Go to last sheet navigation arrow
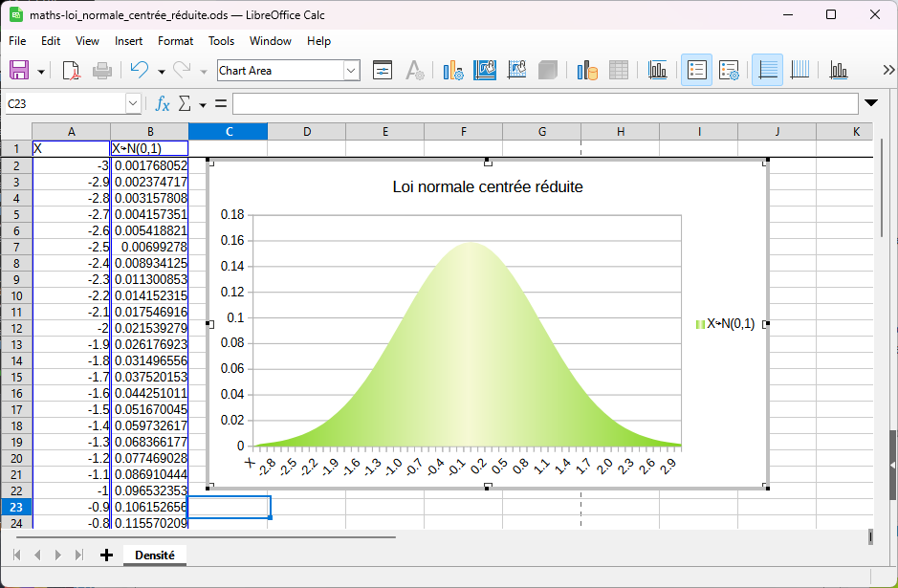Image resolution: width=898 pixels, height=588 pixels. coord(79,555)
